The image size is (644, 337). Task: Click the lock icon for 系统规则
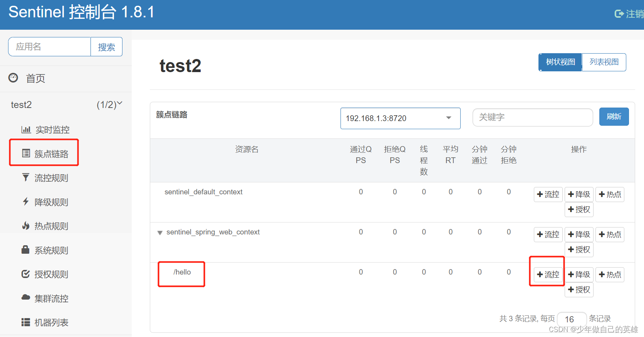pyautogui.click(x=25, y=249)
